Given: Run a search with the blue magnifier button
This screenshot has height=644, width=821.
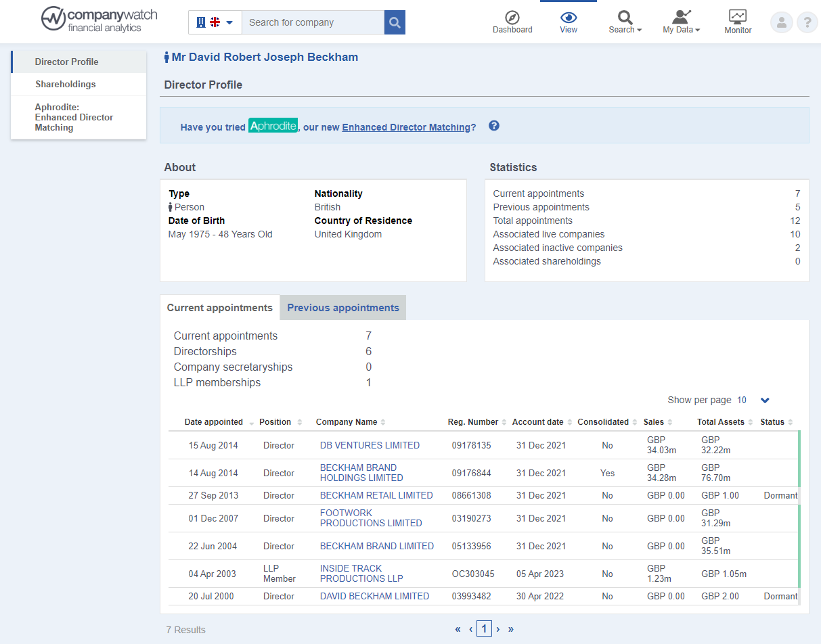Looking at the screenshot, I should 395,22.
